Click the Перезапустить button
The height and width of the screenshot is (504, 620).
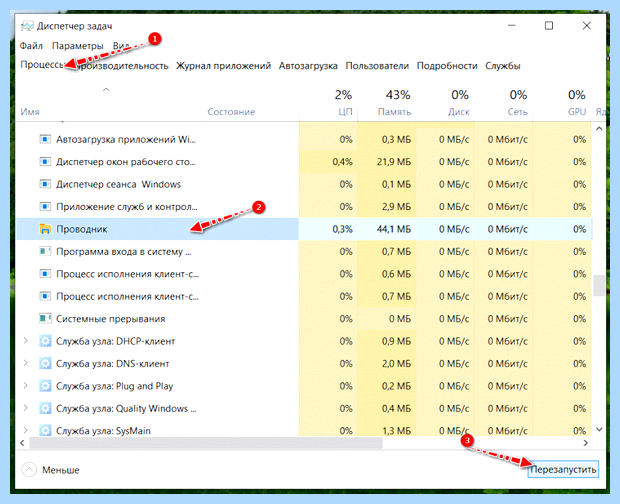point(563,470)
